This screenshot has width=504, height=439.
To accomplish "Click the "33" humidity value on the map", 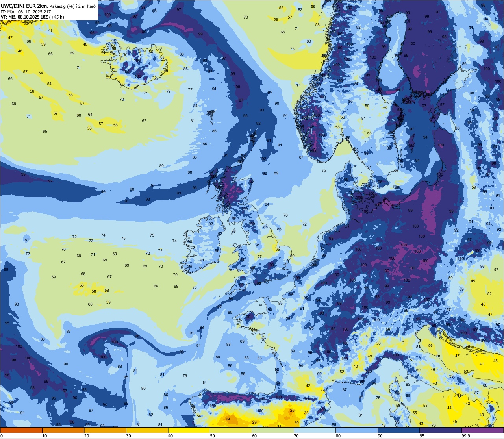I will click(x=306, y=413).
